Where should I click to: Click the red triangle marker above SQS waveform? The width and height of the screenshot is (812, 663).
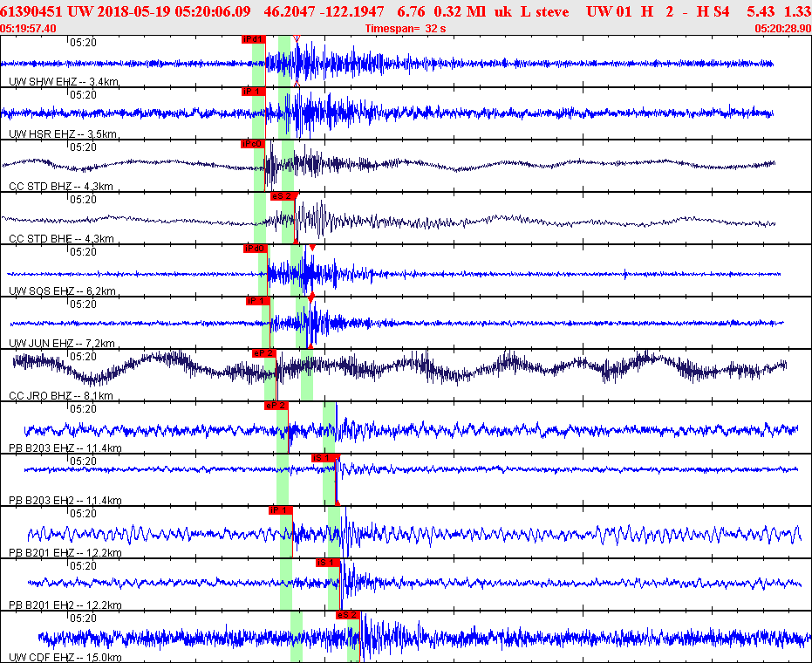tap(312, 248)
